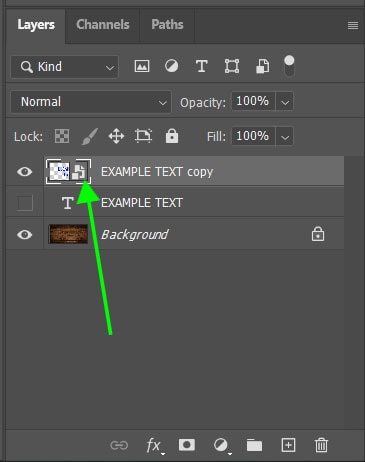Switch to the Channels tab
The image size is (365, 462).
click(103, 25)
